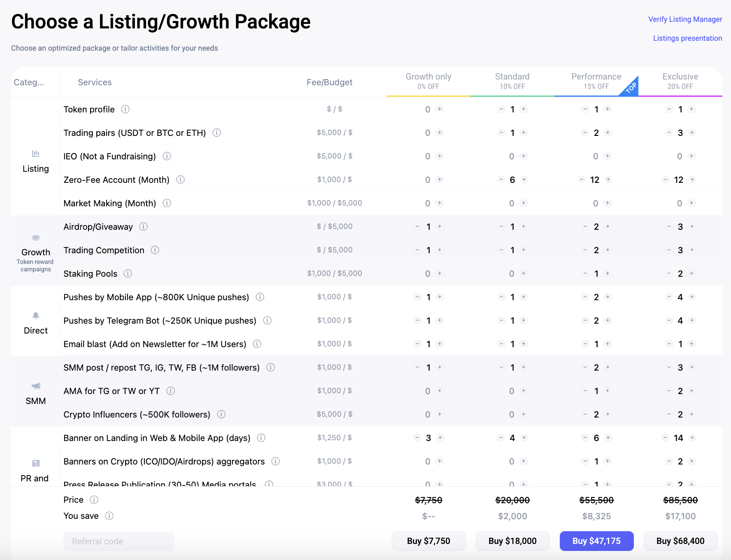Open AMA for TG or TW info icon
The height and width of the screenshot is (560, 731).
[x=170, y=391]
